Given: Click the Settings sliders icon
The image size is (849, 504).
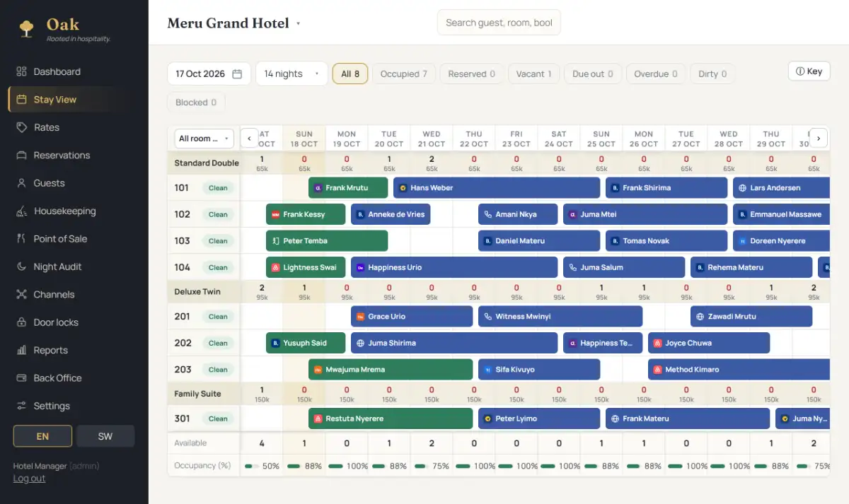Looking at the screenshot, I should [x=21, y=406].
